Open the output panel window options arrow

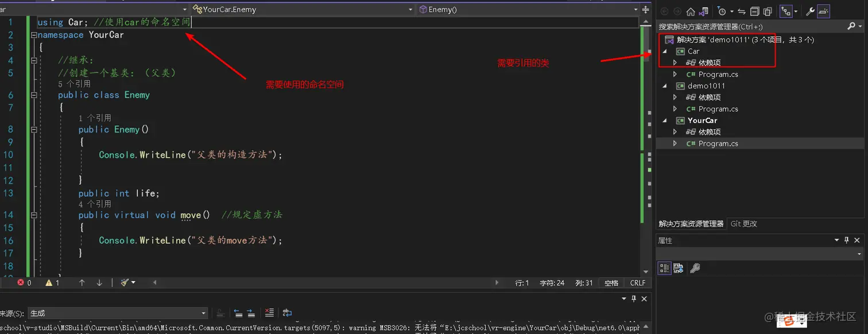624,299
